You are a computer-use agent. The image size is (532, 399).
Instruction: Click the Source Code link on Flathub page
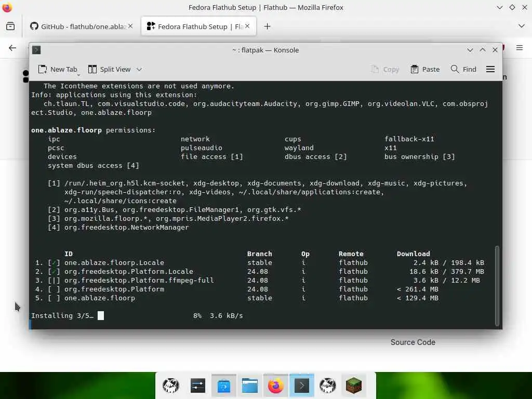(x=413, y=342)
